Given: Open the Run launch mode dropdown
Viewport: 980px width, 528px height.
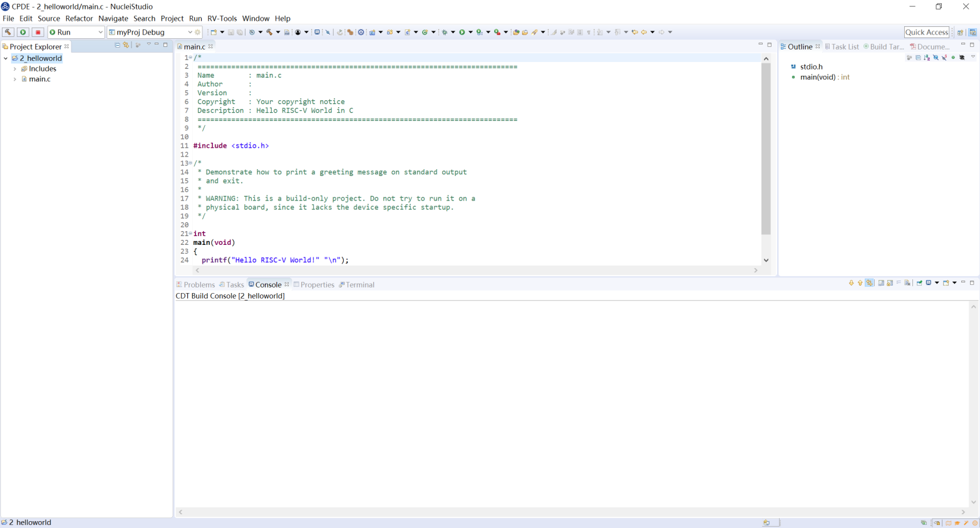Looking at the screenshot, I should coord(100,32).
